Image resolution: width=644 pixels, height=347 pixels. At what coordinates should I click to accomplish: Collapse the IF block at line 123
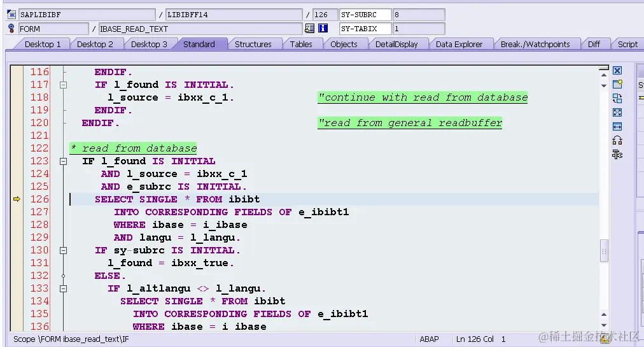coord(63,162)
